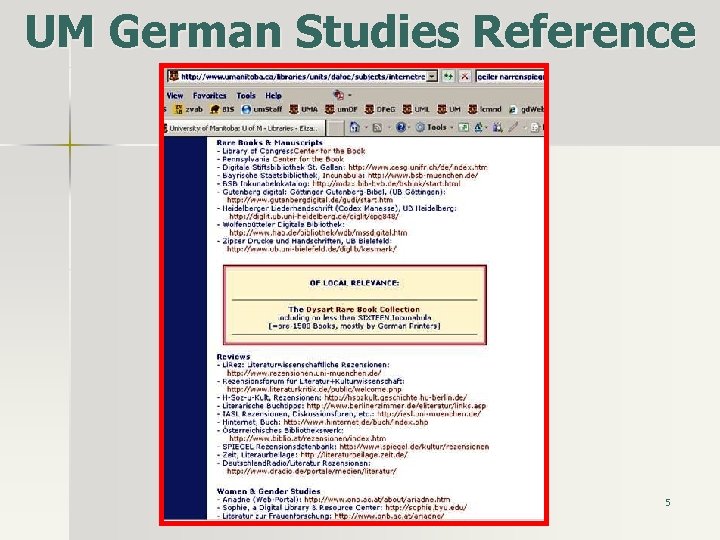This screenshot has width=720, height=540.
Task: Click the RSS feeds icon
Action: [x=377, y=128]
